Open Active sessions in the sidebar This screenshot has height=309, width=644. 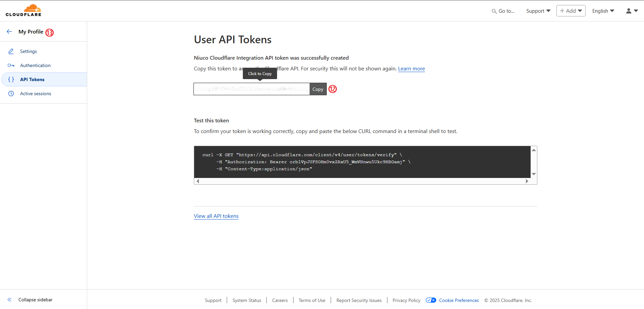(x=44, y=94)
